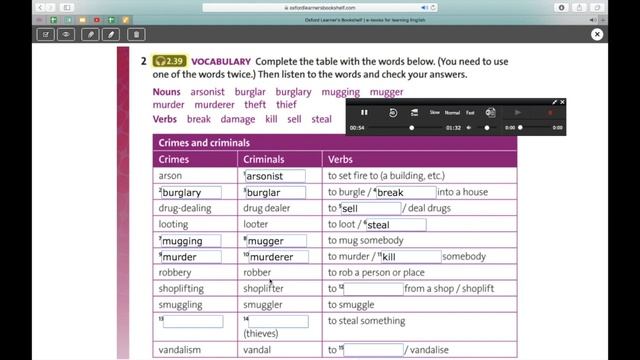Viewport: 640px width, 360px height.
Task: Click empty answer field 13 in Crimes column
Action: (193, 321)
